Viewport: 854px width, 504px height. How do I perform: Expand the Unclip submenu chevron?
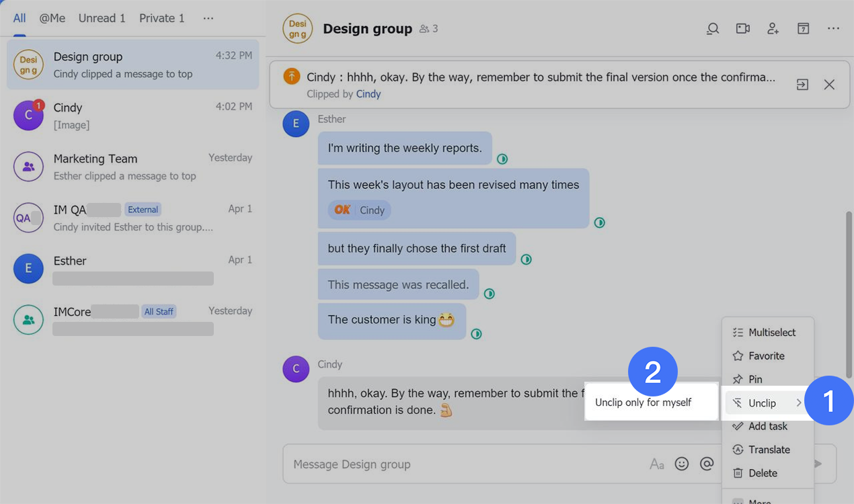[798, 403]
